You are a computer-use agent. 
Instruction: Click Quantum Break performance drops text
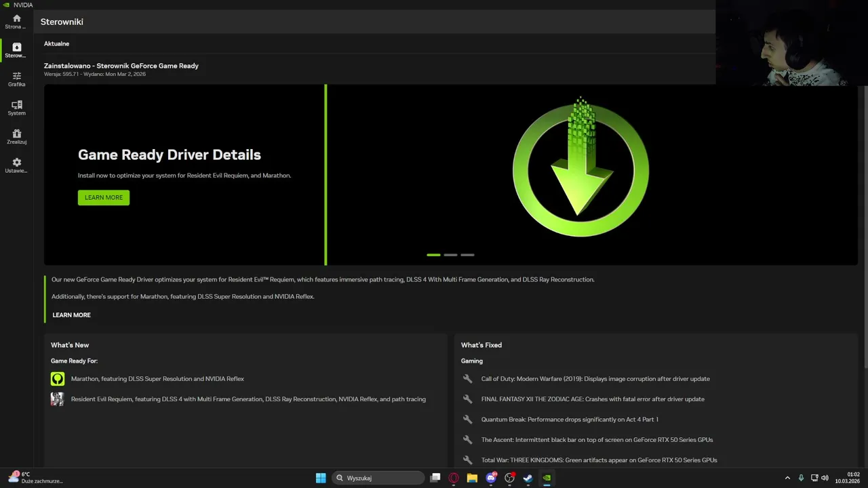[570, 420]
